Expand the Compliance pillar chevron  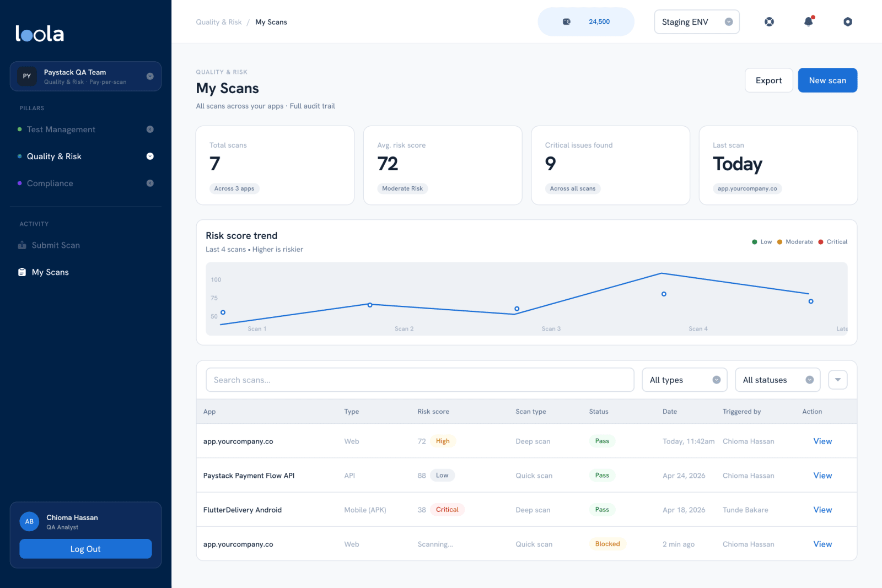(150, 184)
